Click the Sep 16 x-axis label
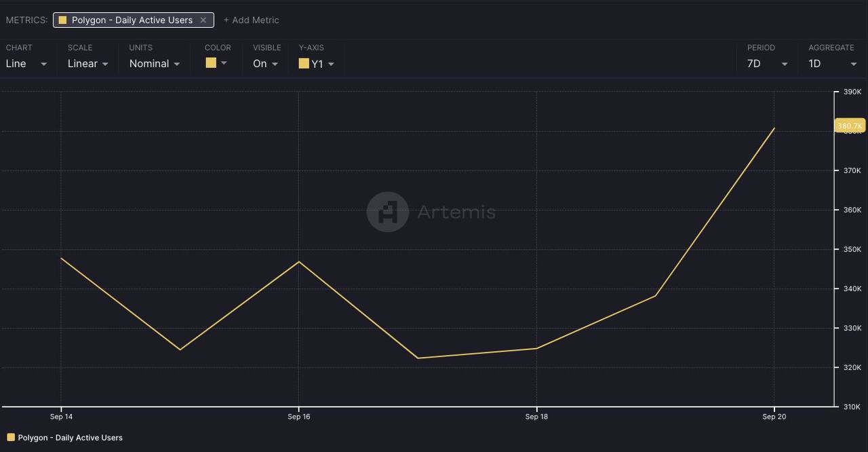Screen dimensions: 868x452 (298, 417)
